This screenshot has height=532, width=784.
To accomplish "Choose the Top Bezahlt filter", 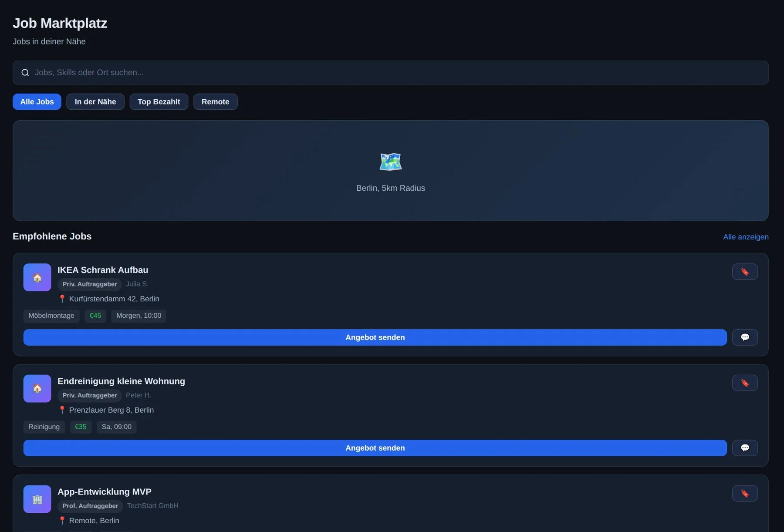I will click(x=159, y=102).
